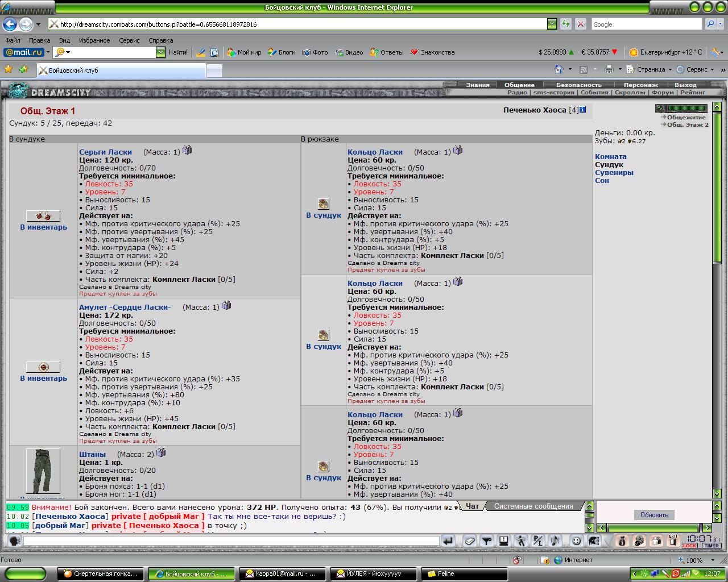Click the Print icon in the command bar

pos(609,69)
